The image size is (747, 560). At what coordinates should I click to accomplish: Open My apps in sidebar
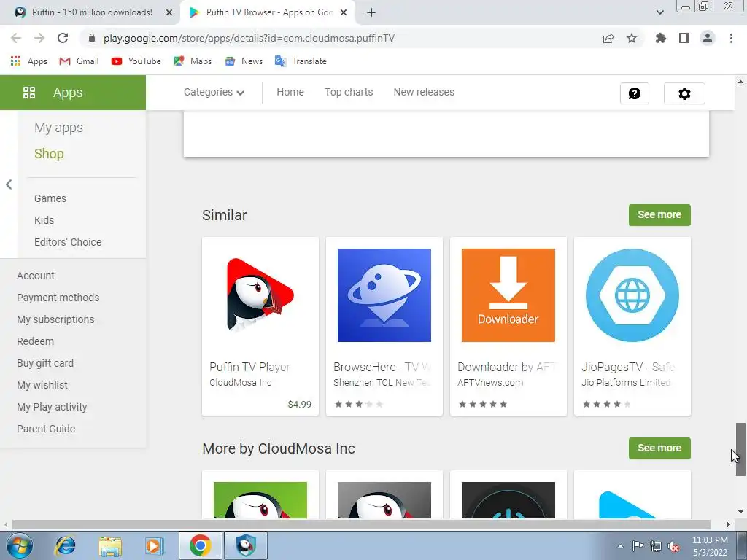[x=58, y=128]
